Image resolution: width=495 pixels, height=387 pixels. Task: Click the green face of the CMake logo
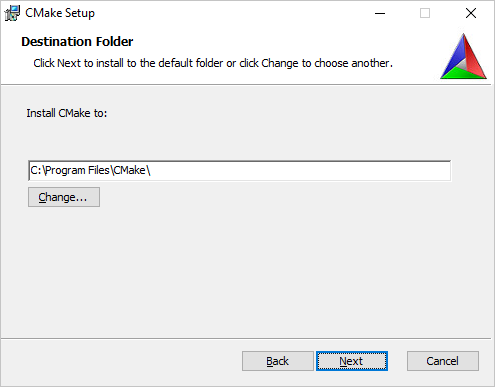pyautogui.click(x=463, y=74)
